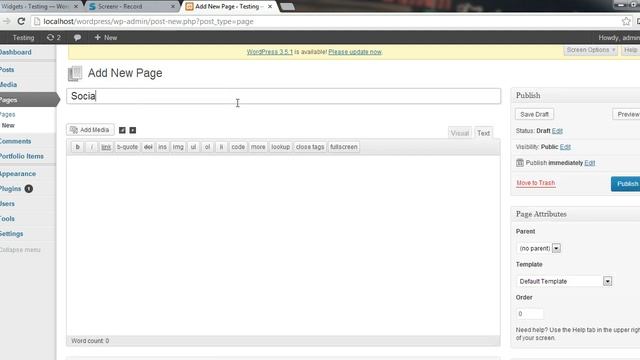Screen dimensions: 640x360
Task: Click the second small icon after Add Media
Action: pyautogui.click(x=133, y=130)
